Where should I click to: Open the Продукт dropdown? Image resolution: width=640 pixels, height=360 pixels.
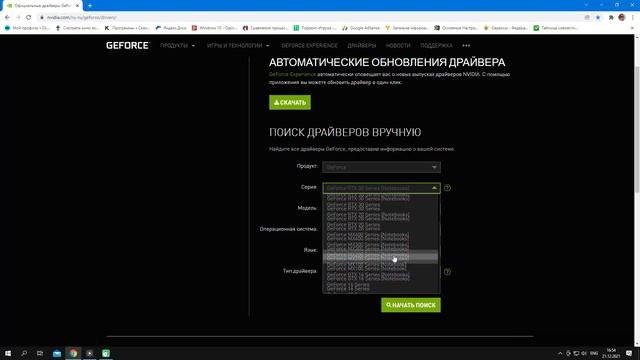[x=381, y=167]
